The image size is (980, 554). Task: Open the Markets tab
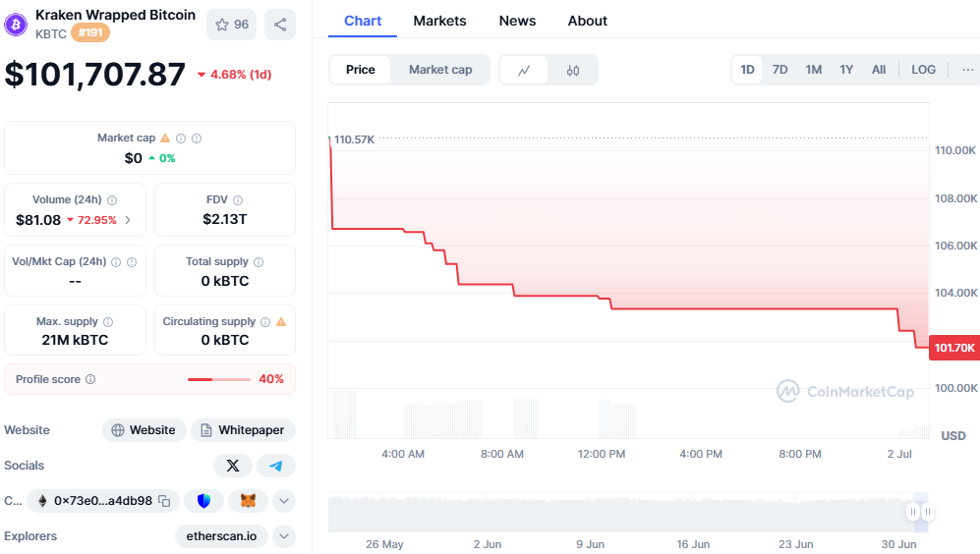click(439, 21)
